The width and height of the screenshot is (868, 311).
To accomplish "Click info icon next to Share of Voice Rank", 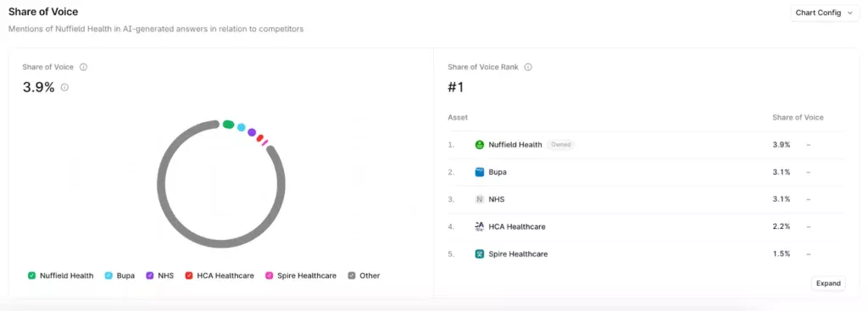I will click(x=528, y=67).
